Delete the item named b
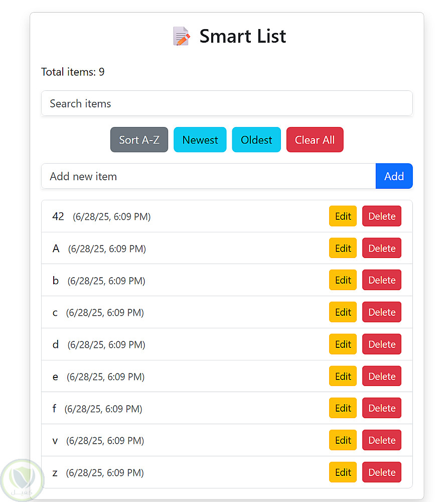Screen dimensions: 448x502 [382, 280]
